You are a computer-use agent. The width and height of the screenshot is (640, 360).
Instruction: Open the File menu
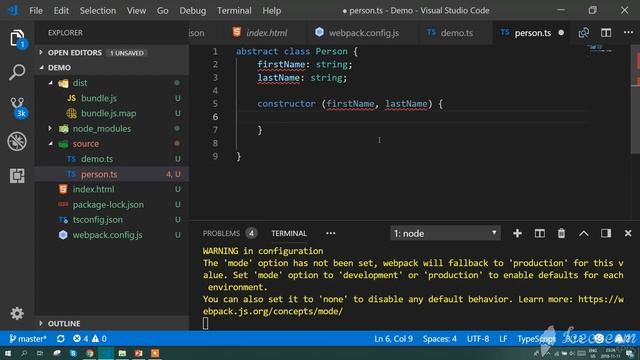coord(36,11)
